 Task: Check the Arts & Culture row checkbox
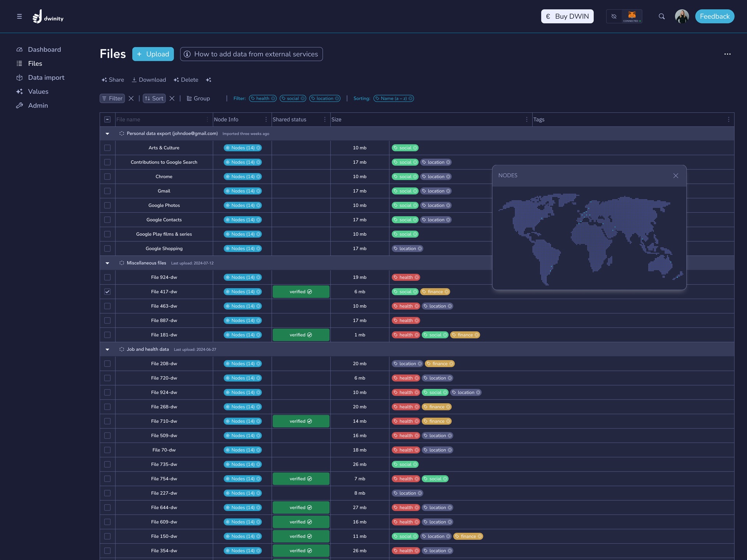click(107, 148)
